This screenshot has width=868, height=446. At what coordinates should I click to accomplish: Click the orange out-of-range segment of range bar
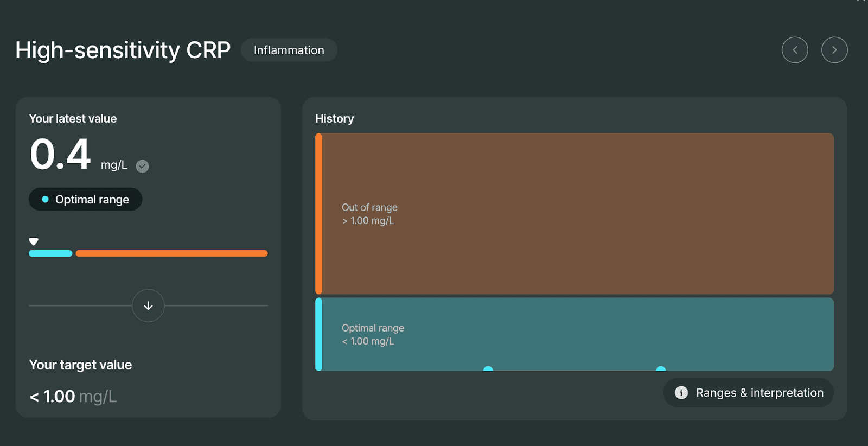pyautogui.click(x=171, y=253)
